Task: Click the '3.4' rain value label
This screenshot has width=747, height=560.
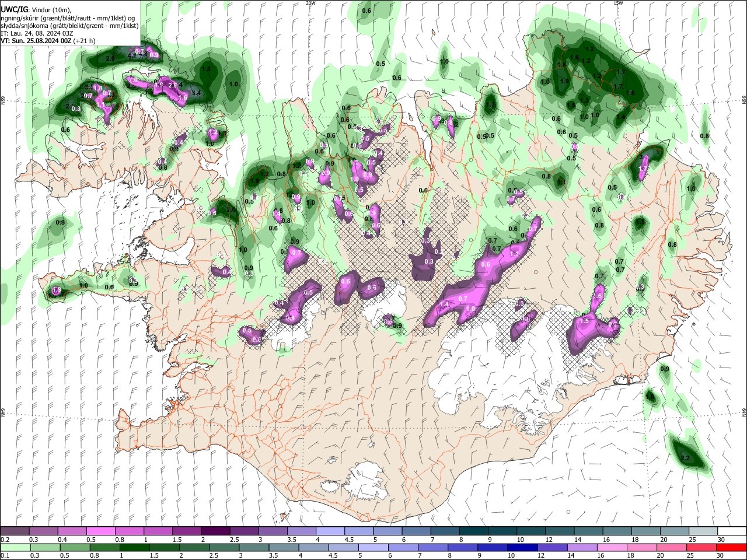Action: click(x=196, y=93)
